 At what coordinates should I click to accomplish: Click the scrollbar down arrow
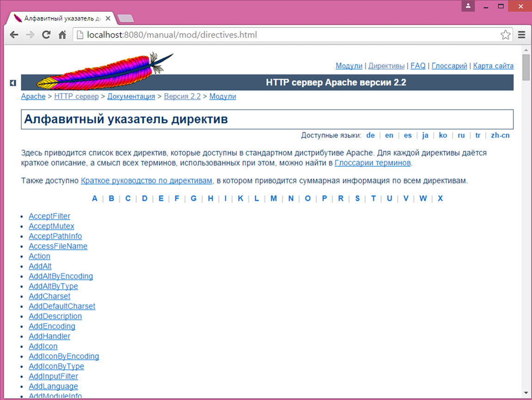pos(526,393)
